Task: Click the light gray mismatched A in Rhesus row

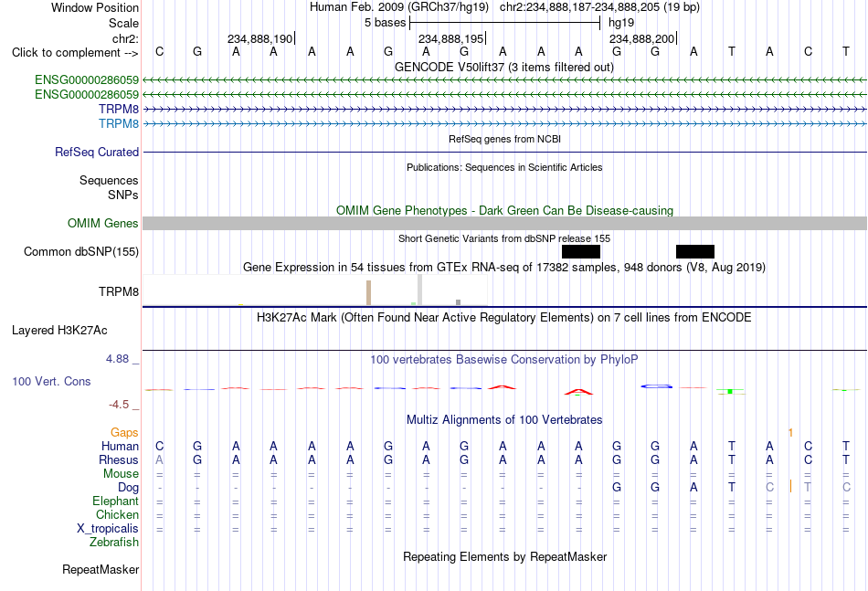Action: point(159,459)
